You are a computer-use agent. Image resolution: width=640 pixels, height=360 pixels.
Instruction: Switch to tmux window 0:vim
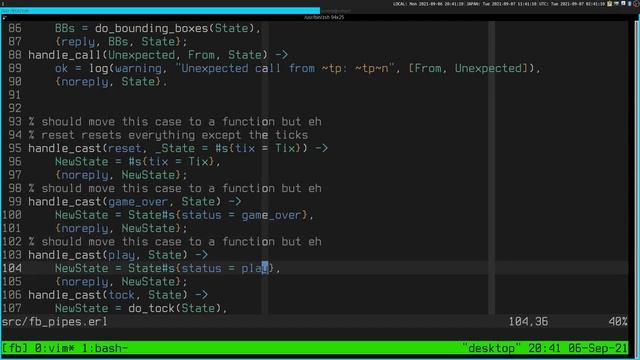point(55,348)
